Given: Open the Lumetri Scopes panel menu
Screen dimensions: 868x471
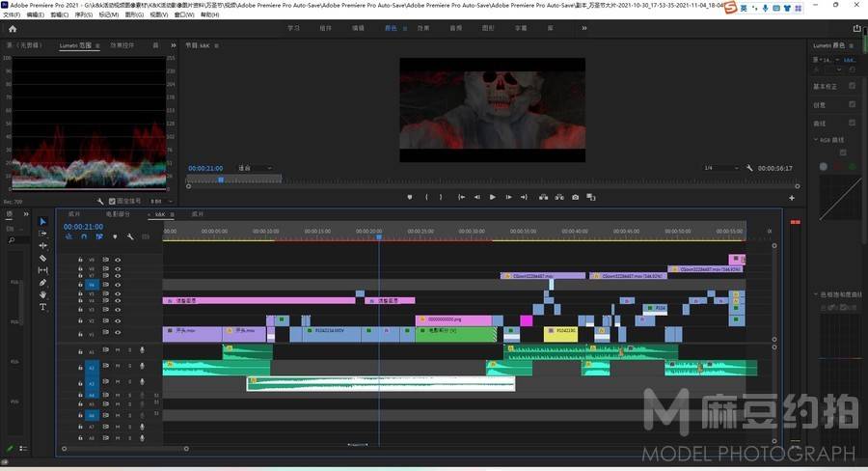Looking at the screenshot, I should click(97, 45).
